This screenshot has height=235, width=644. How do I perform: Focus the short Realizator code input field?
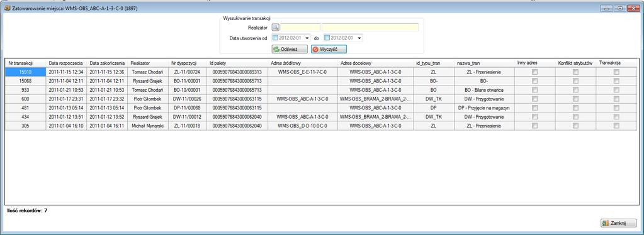pyautogui.click(x=301, y=28)
